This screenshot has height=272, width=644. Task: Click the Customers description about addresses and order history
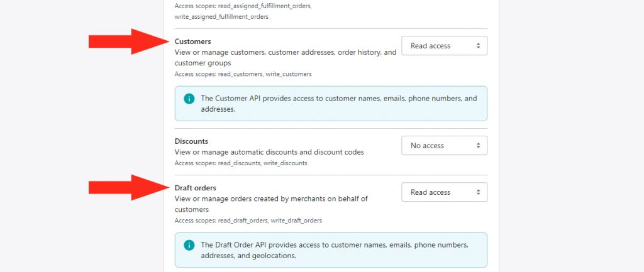[286, 58]
